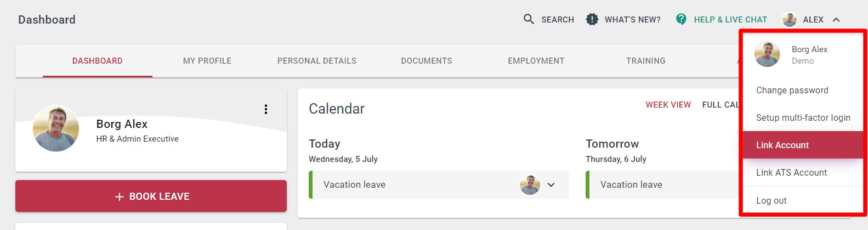868x230 pixels.
Task: Collapse the Alex user menu chevron
Action: (836, 20)
